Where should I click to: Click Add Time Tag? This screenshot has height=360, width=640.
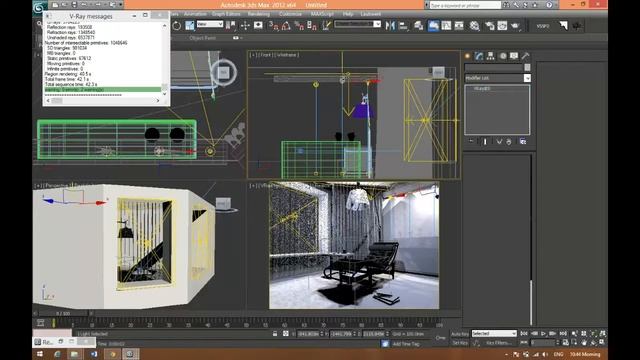tap(406, 344)
